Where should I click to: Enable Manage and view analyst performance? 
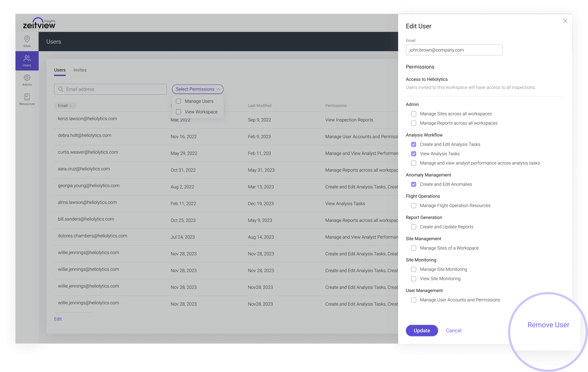click(x=413, y=163)
